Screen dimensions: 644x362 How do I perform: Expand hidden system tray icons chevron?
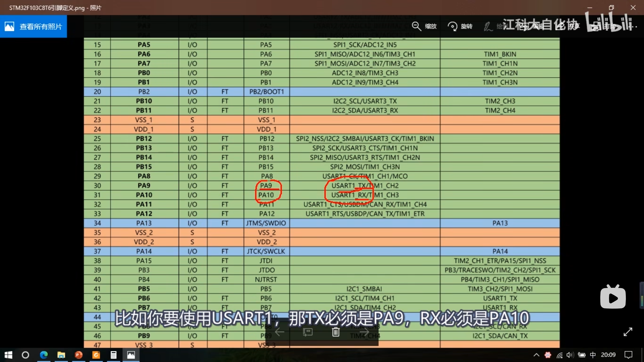tap(536, 355)
